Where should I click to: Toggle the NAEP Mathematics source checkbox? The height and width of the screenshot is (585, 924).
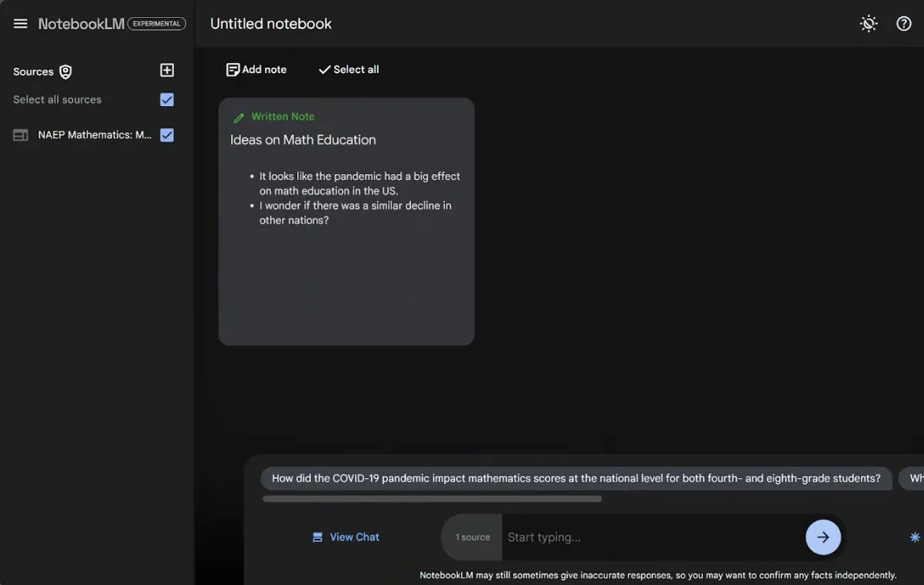tap(167, 135)
